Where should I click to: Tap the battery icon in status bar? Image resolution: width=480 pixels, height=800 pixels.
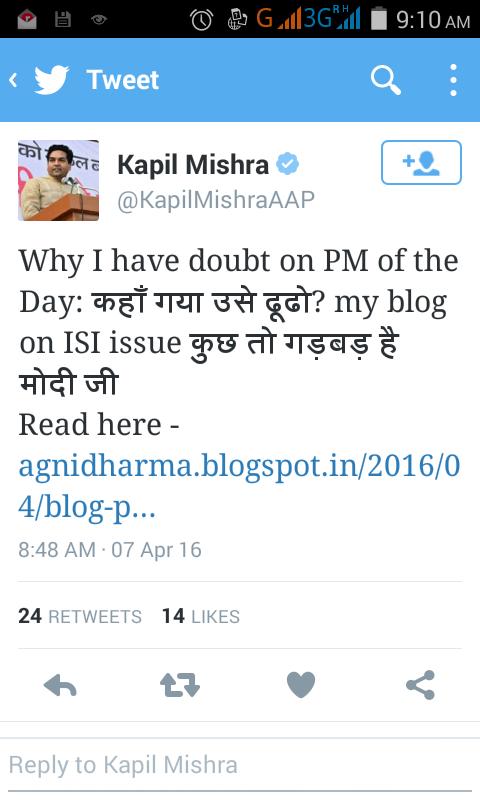[x=378, y=18]
